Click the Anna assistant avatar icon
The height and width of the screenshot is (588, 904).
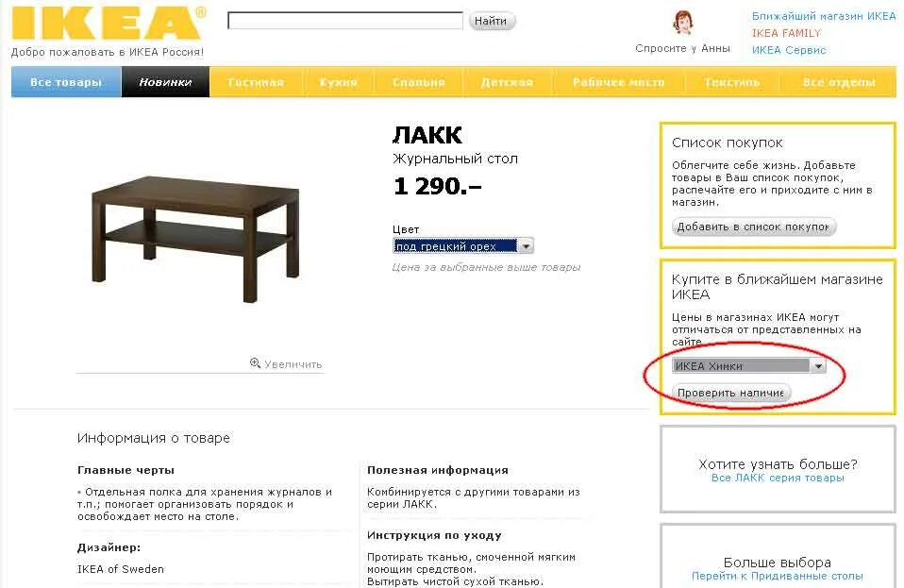click(683, 23)
